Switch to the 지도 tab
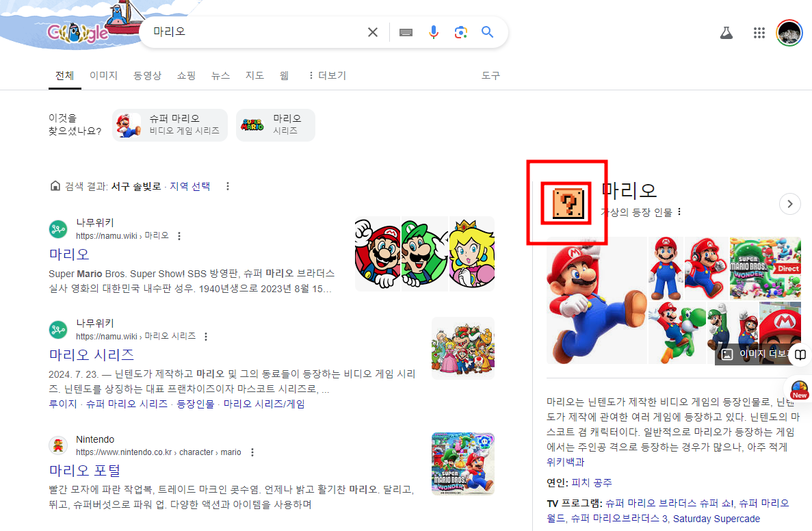This screenshot has height=531, width=812. [x=254, y=76]
